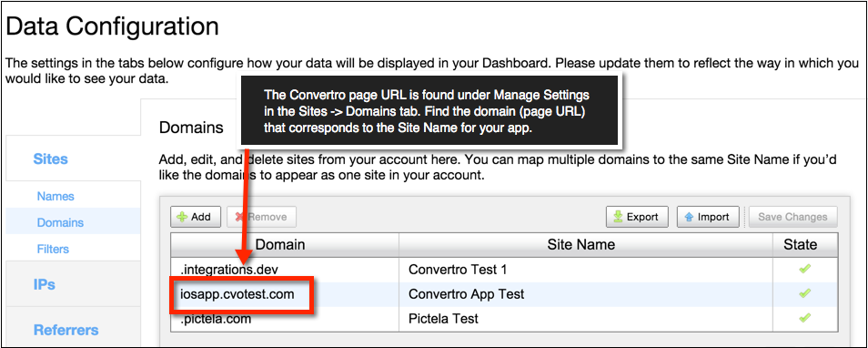
Task: Select the .pictela.com domain cell
Action: coord(285,319)
